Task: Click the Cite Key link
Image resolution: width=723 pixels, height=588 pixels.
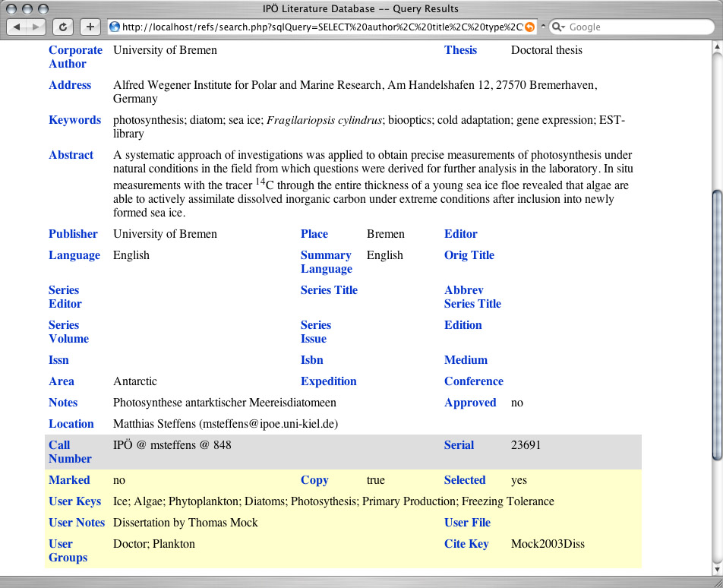Action: [x=466, y=544]
